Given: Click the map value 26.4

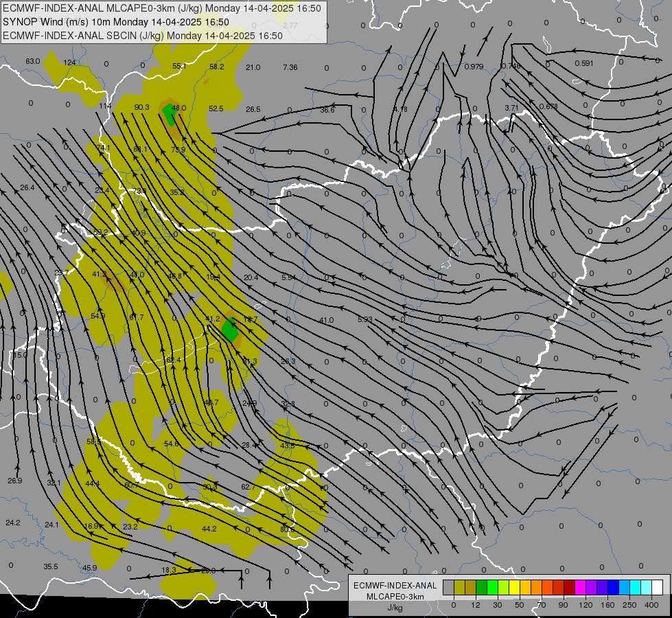Looking at the screenshot, I should point(27,187).
